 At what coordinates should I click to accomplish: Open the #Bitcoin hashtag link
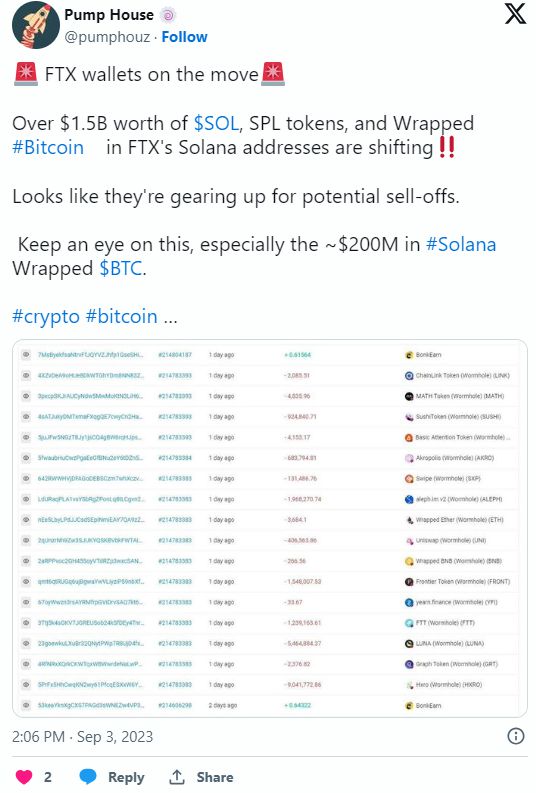[x=48, y=148]
